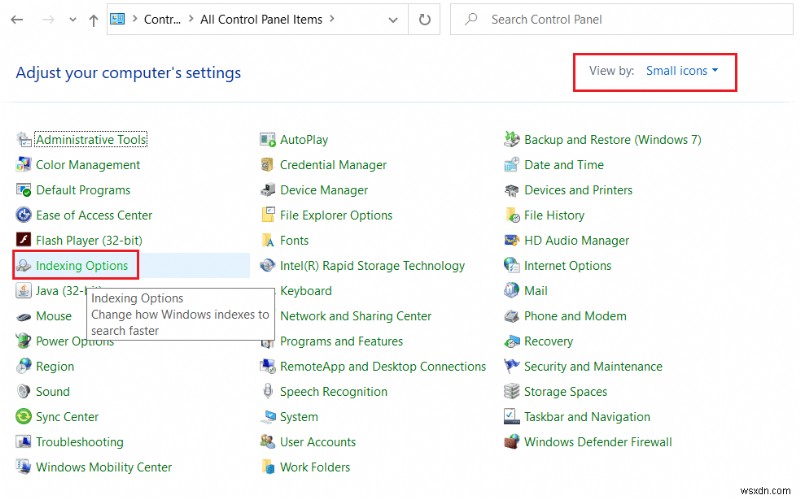Click the Flash Player (32-bit) icon
The height and width of the screenshot is (499, 800).
[x=24, y=241]
